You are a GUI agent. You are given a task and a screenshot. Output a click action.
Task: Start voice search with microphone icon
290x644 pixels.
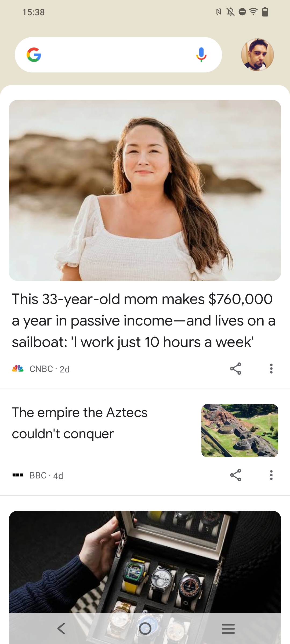tap(201, 55)
